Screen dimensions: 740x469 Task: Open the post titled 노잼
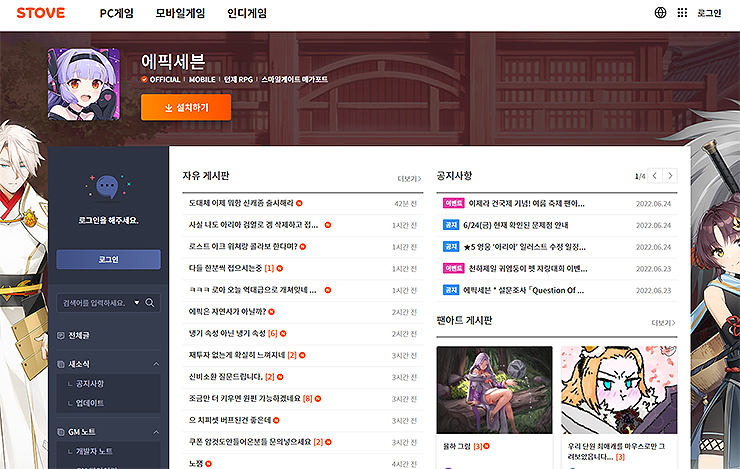(196, 464)
